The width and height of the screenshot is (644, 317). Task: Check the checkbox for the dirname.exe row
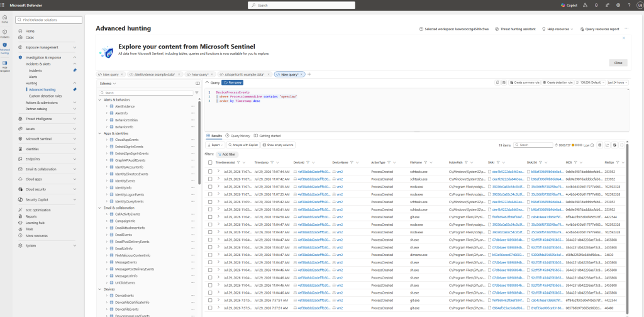pyautogui.click(x=210, y=255)
